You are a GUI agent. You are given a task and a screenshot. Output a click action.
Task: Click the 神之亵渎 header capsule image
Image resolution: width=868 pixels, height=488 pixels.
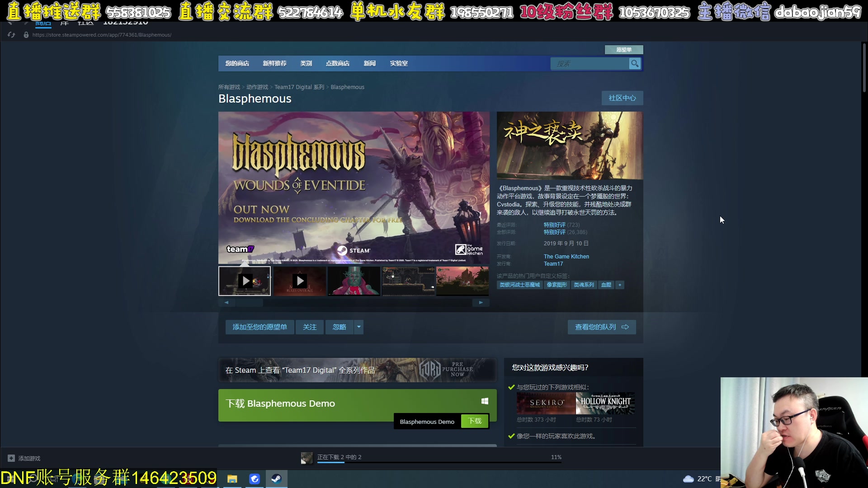tap(570, 145)
